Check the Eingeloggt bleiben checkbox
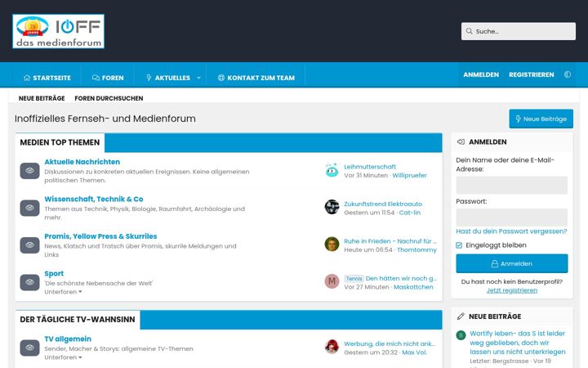 pos(459,245)
